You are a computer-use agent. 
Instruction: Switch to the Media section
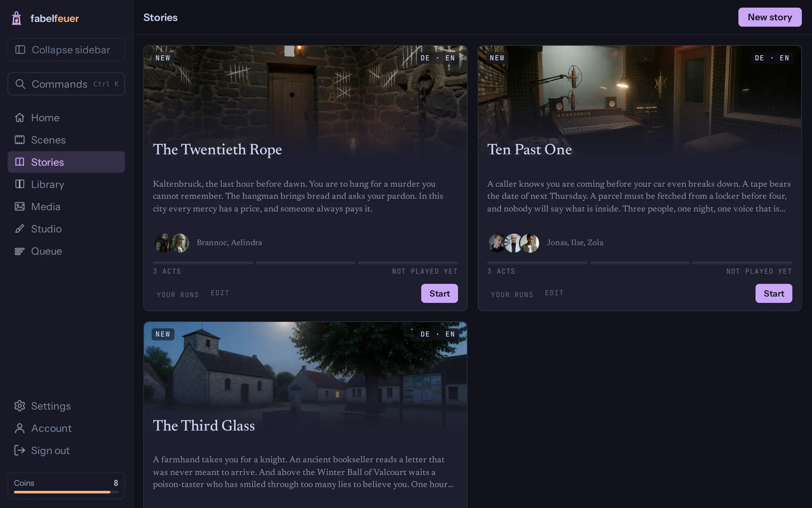click(x=46, y=206)
